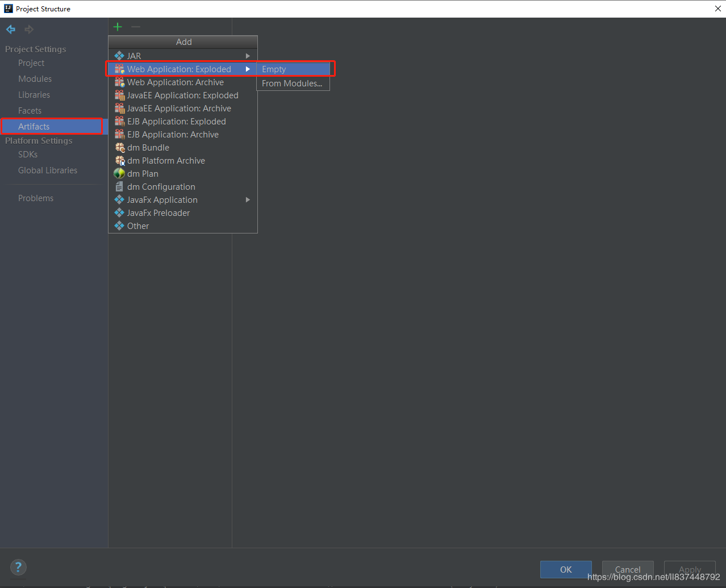
Task: Click the forward navigation arrow
Action: click(x=29, y=29)
